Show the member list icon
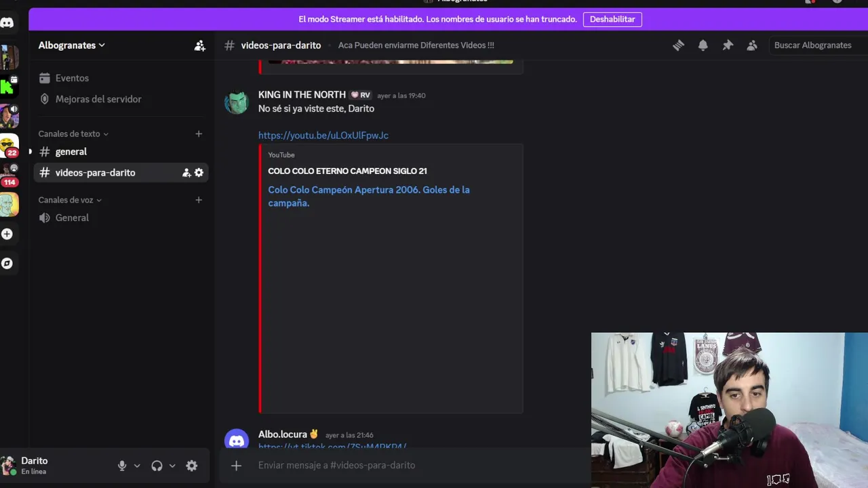Viewport: 868px width, 488px height. click(x=752, y=45)
